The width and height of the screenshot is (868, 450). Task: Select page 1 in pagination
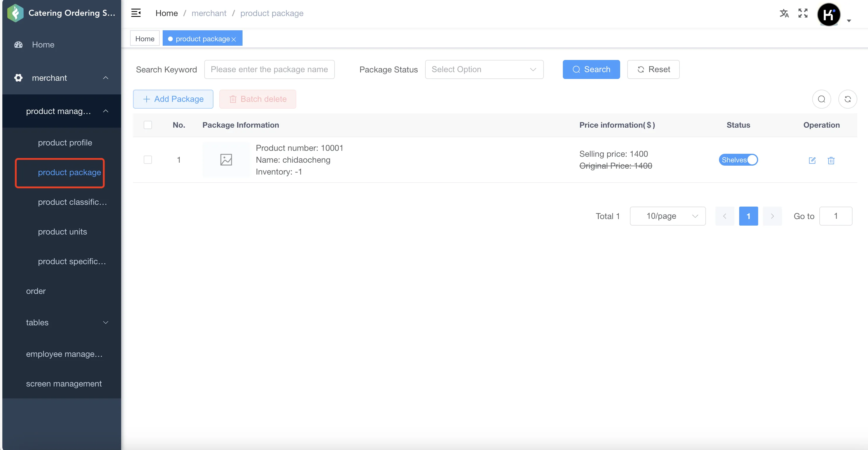click(x=748, y=216)
